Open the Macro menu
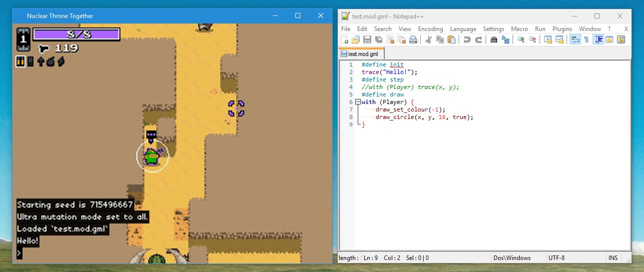Screen dimensions: 644x272 520,29
